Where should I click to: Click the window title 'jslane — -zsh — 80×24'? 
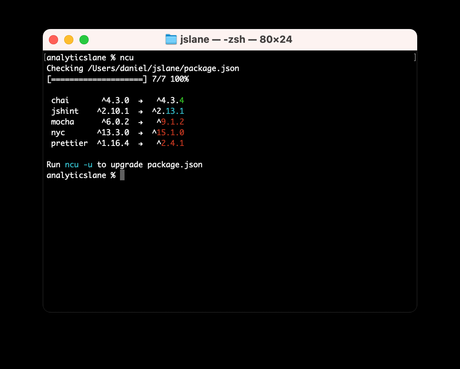(x=236, y=39)
